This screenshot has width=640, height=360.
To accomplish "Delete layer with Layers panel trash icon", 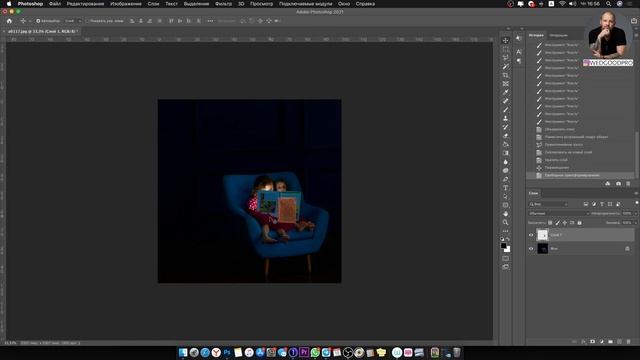I will (628, 342).
